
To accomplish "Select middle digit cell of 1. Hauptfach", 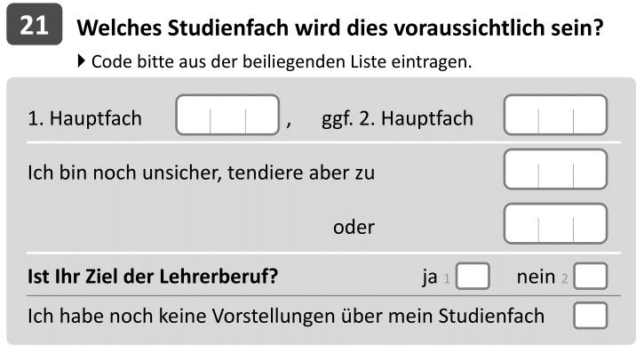I will [228, 115].
